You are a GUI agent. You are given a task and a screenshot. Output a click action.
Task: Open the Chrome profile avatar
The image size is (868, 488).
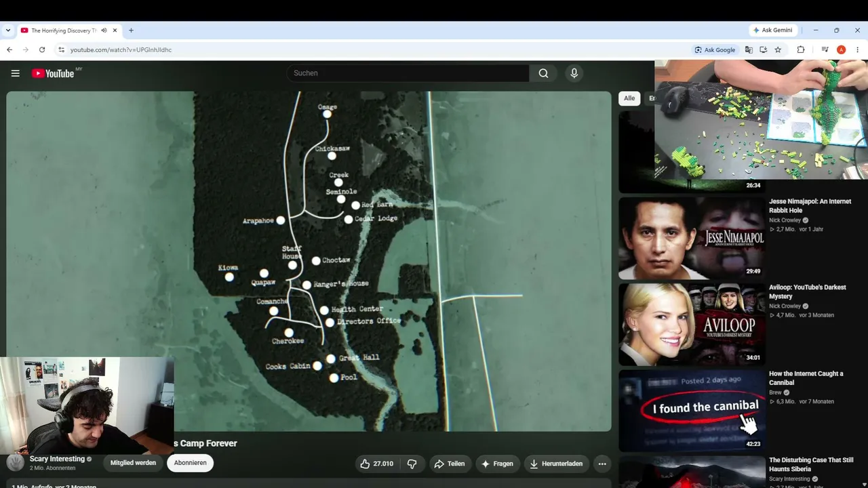842,49
